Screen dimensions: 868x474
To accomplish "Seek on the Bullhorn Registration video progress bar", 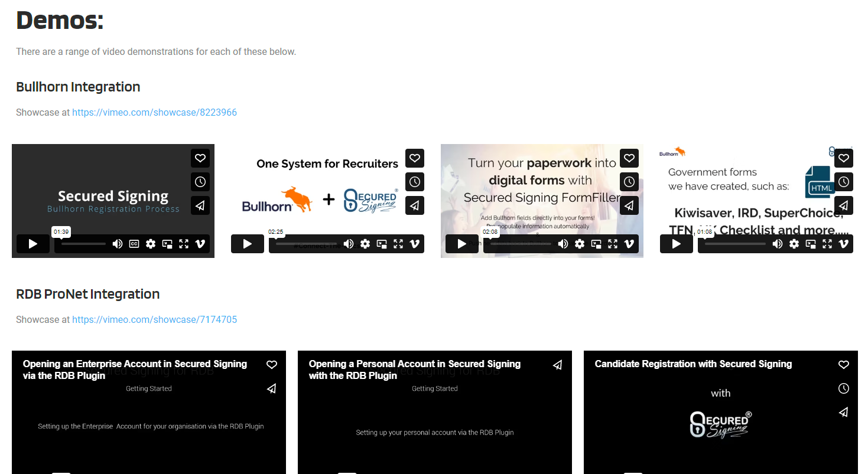I will click(x=83, y=244).
